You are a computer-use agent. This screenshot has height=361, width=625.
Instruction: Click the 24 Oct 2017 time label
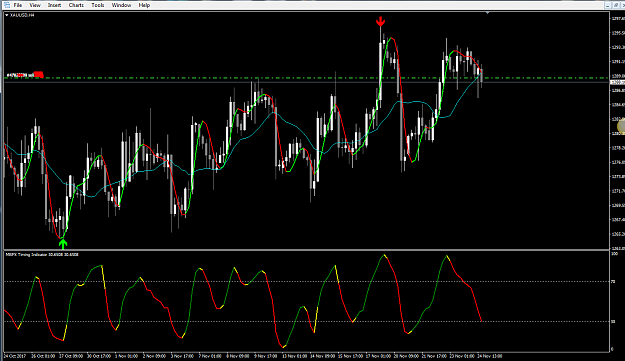(x=15, y=356)
